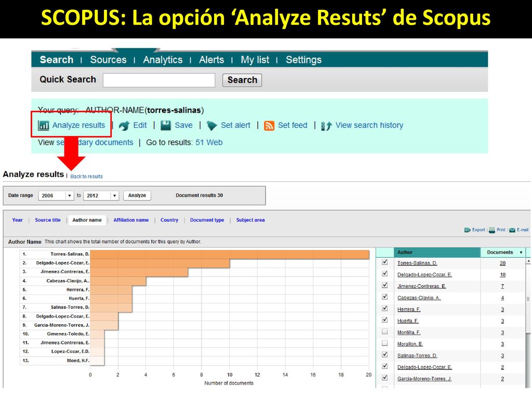Open the 10 documents count link
This screenshot has height=399, width=532.
pos(502,274)
